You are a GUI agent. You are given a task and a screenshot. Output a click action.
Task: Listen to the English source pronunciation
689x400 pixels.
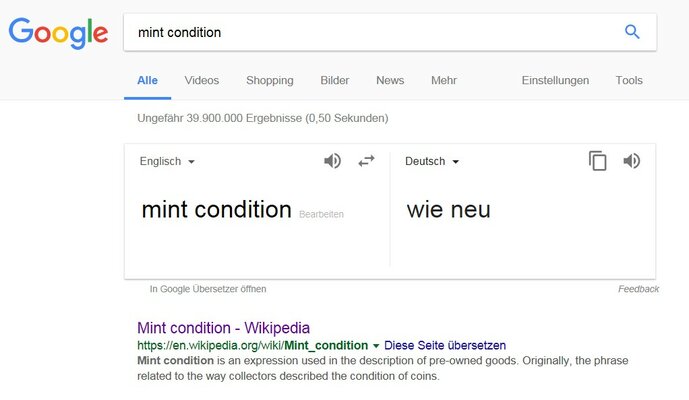pos(333,161)
